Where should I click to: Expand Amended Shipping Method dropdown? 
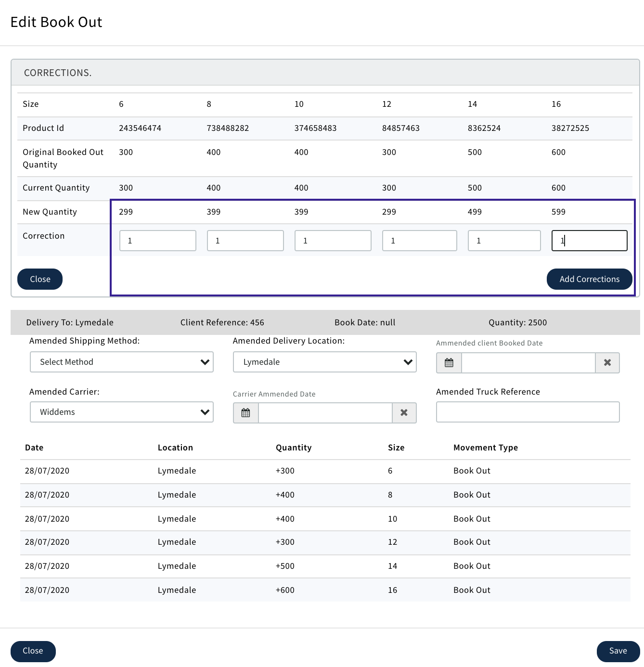(x=122, y=362)
